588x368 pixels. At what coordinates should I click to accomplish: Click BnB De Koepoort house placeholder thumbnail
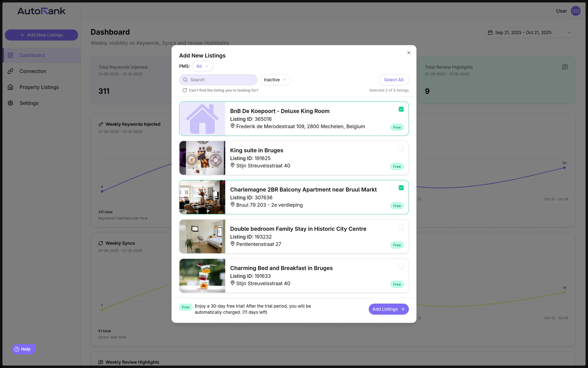202,119
